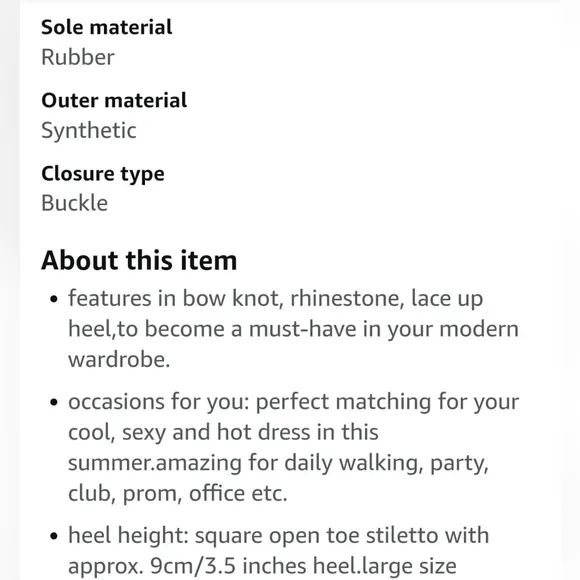Click the first bullet point marker

click(54, 299)
